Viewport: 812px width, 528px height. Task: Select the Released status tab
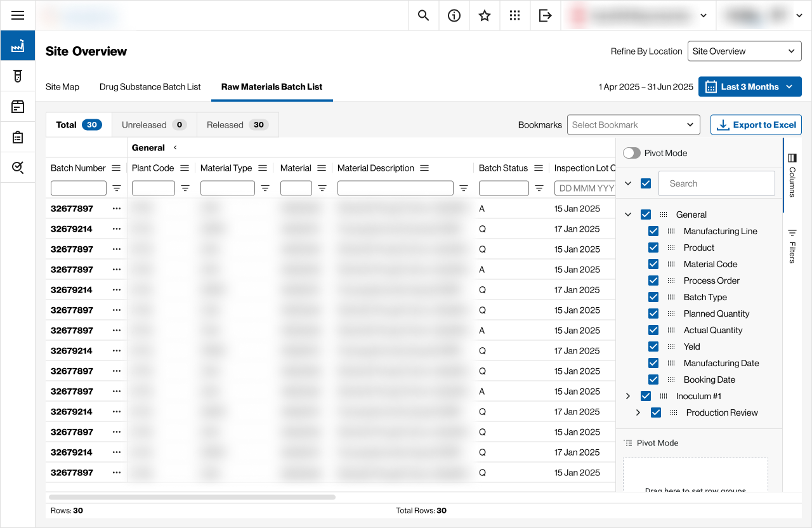(x=238, y=125)
